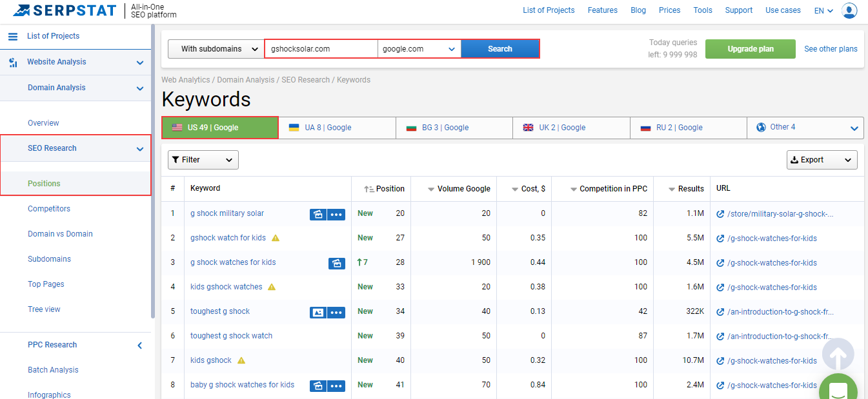Viewport: 868px width, 399px height.
Task: Select the US 49 | Google tab
Action: tap(219, 128)
